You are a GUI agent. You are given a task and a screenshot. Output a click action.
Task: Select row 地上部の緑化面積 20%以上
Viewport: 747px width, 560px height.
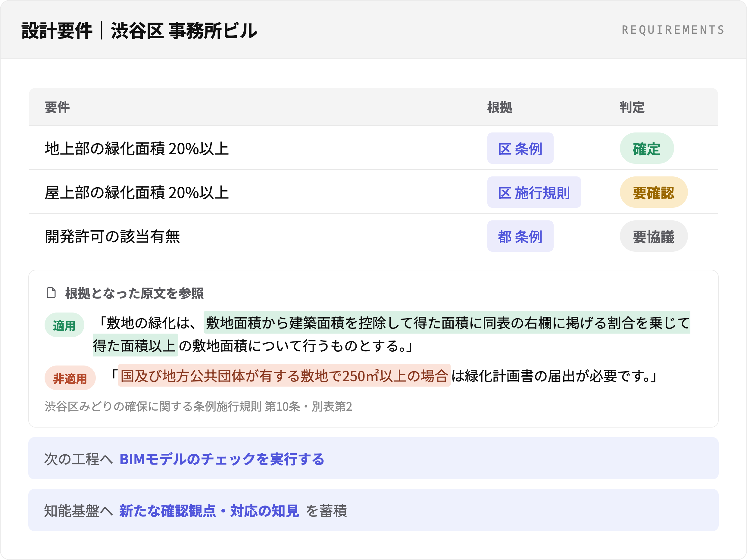pyautogui.click(x=373, y=148)
